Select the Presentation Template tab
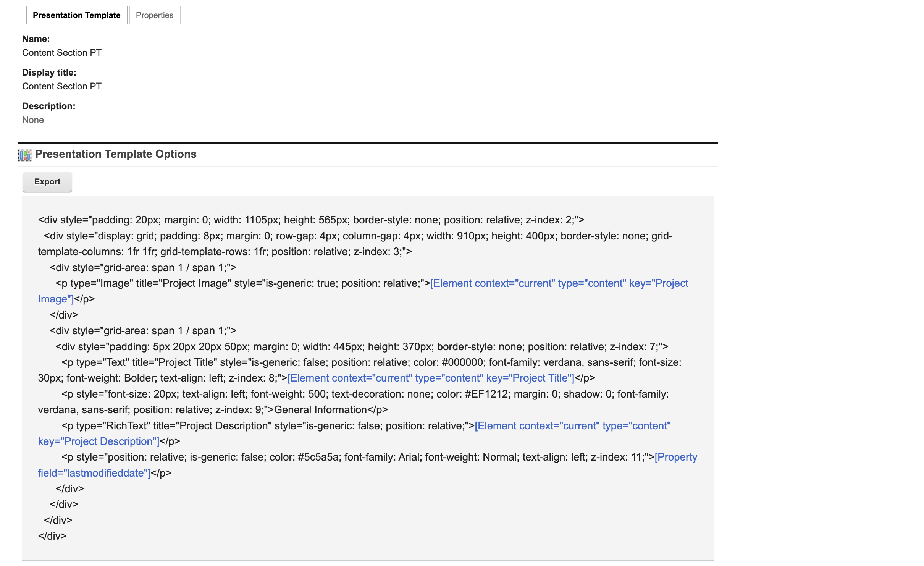Screen dimensions: 924x566 pos(76,15)
